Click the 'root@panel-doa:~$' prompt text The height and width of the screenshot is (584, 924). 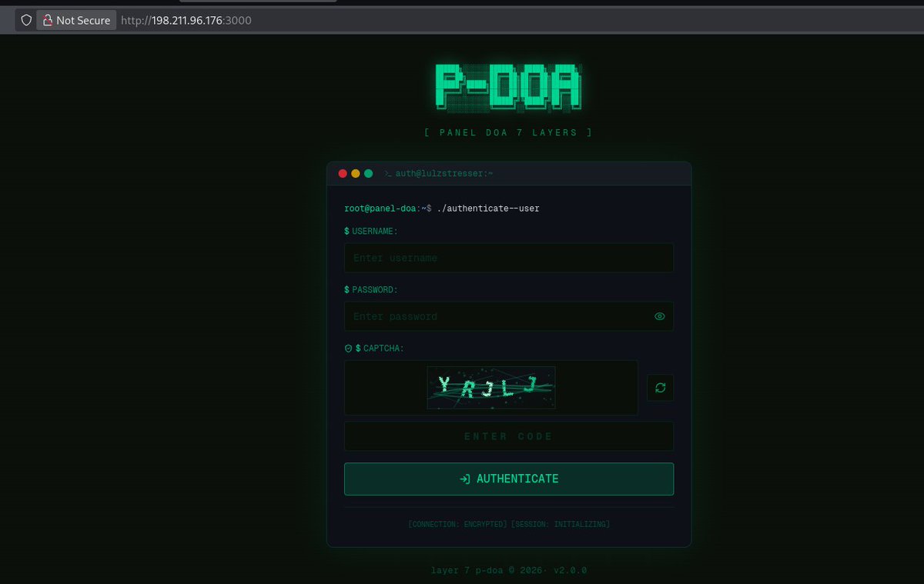point(388,208)
